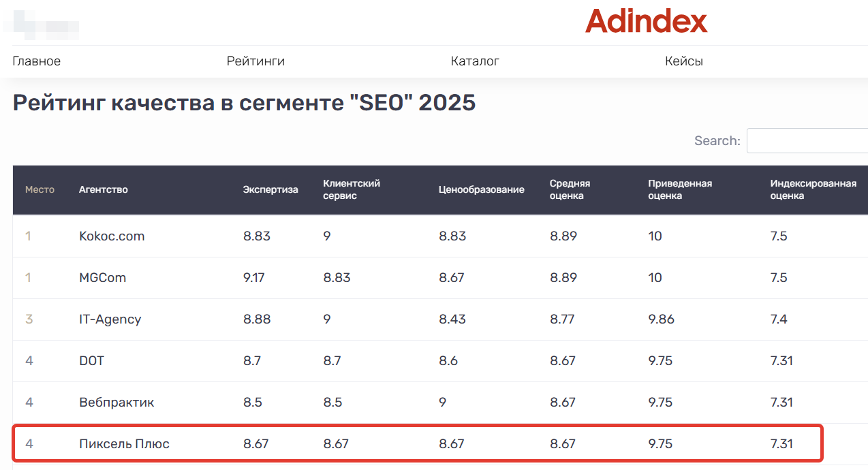Sort table by Место column
868x470 pixels.
coord(40,189)
